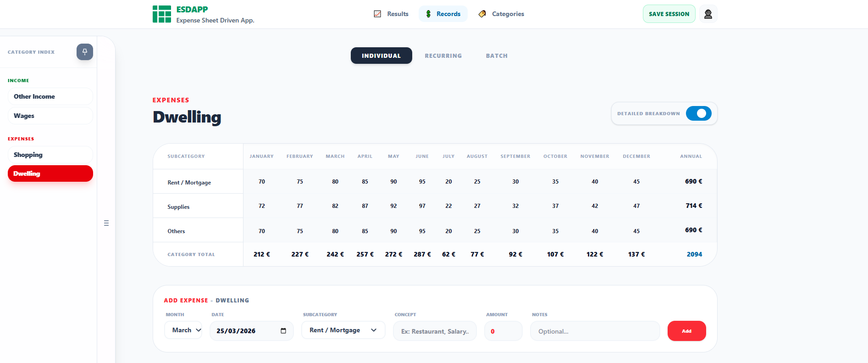Click Supplies March value 82

click(335, 206)
